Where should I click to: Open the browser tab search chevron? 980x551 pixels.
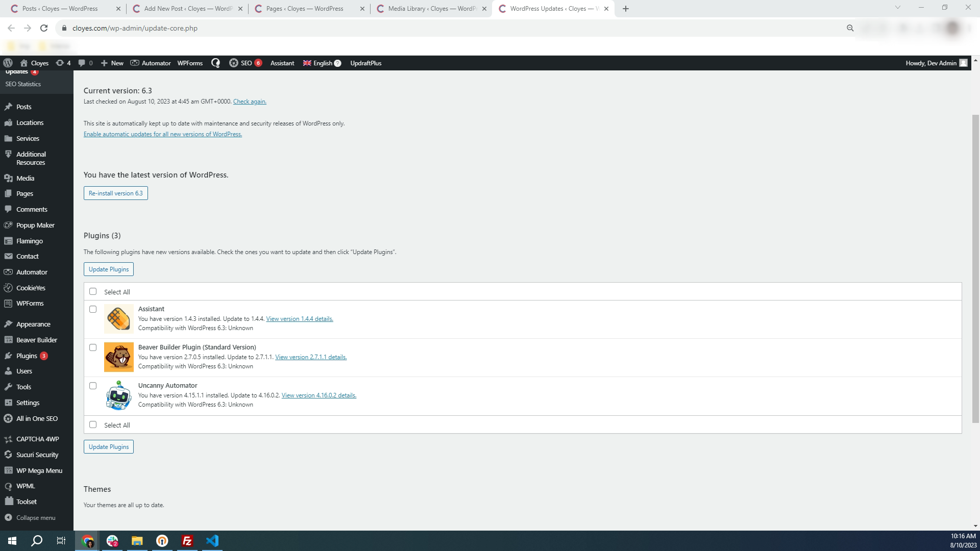coord(898,8)
